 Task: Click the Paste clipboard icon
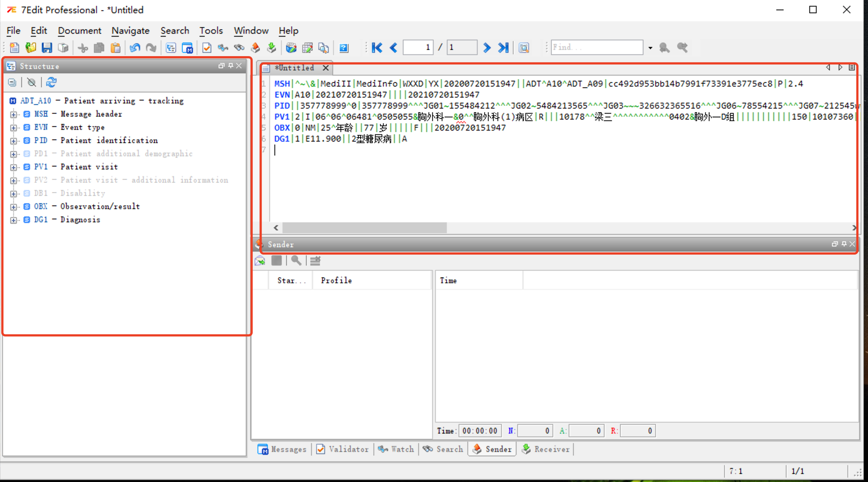coord(116,48)
